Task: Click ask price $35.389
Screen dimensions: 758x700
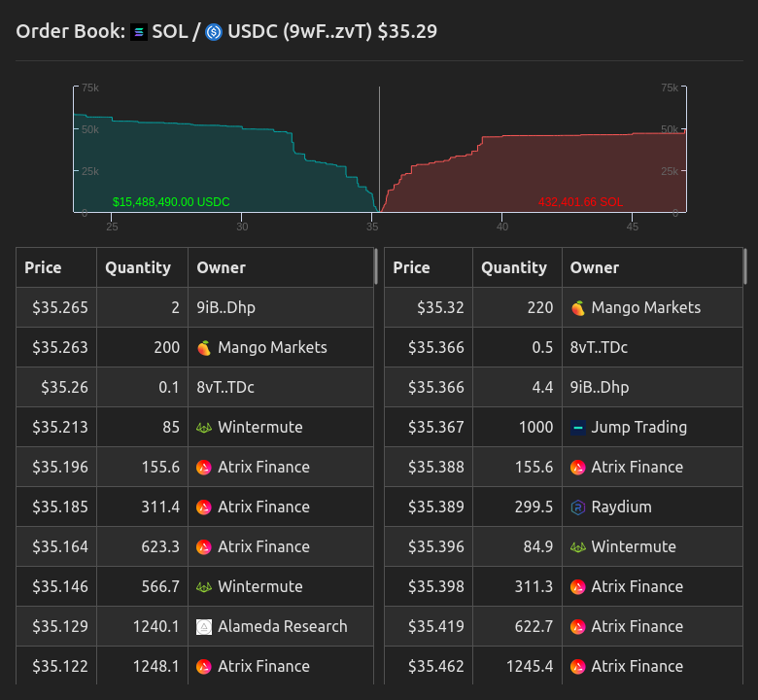Action: pos(436,507)
